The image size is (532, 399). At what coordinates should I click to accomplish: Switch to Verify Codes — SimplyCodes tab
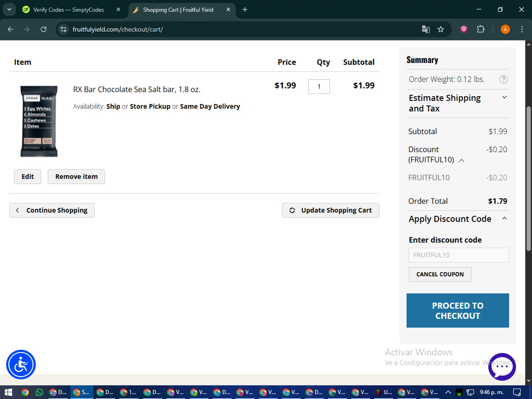coord(68,10)
